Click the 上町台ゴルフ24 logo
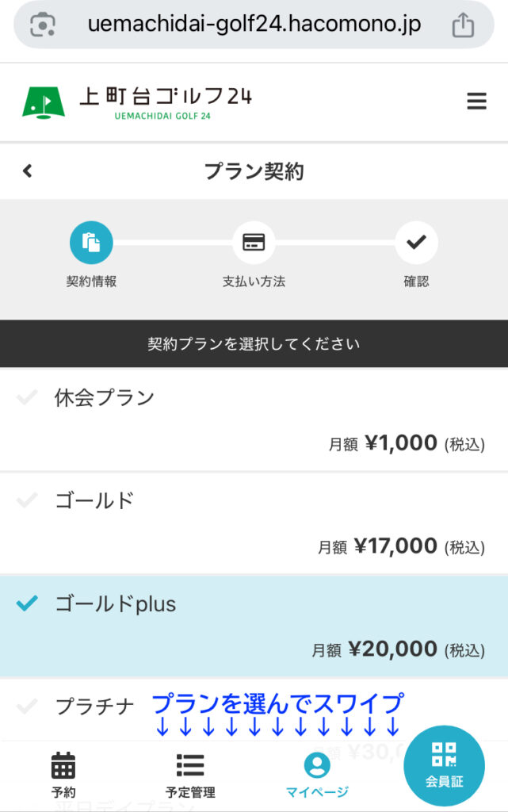The height and width of the screenshot is (812, 508). tap(137, 102)
